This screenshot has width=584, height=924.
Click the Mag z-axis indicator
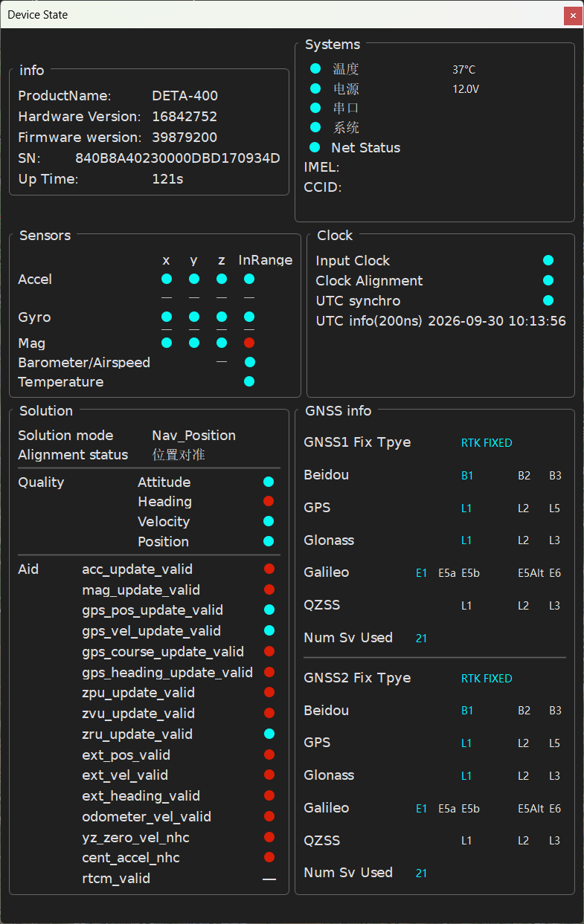222,343
